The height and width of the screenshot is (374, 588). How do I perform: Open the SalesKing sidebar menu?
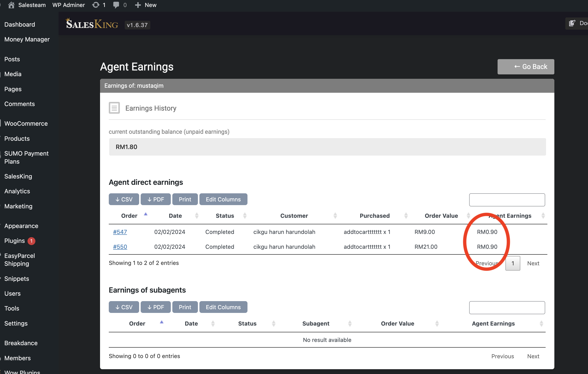click(x=18, y=176)
